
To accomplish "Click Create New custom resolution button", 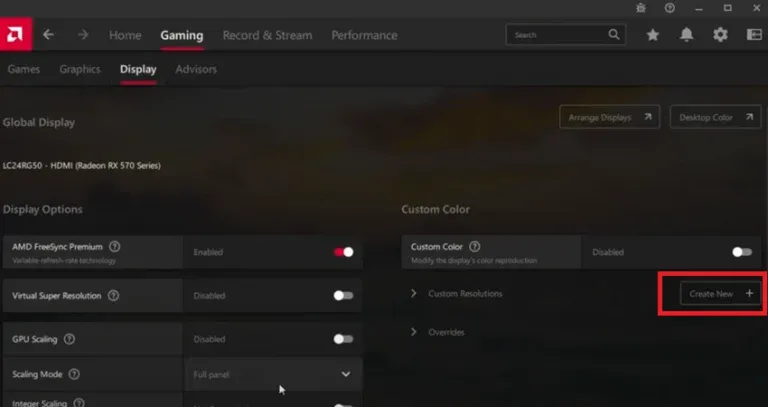I will [x=720, y=293].
